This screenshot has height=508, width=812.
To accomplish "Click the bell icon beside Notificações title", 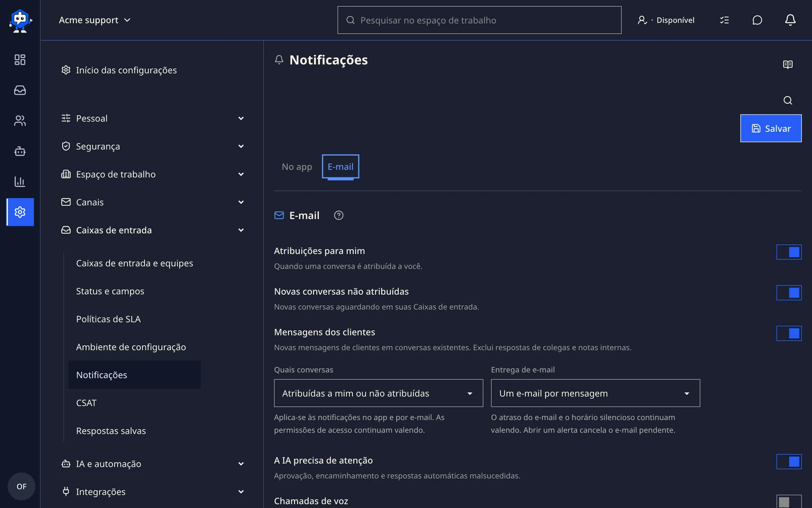I will pos(279,60).
